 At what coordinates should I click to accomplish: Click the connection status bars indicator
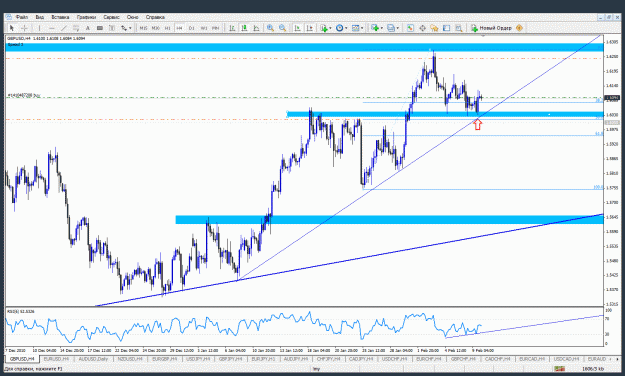pos(560,369)
